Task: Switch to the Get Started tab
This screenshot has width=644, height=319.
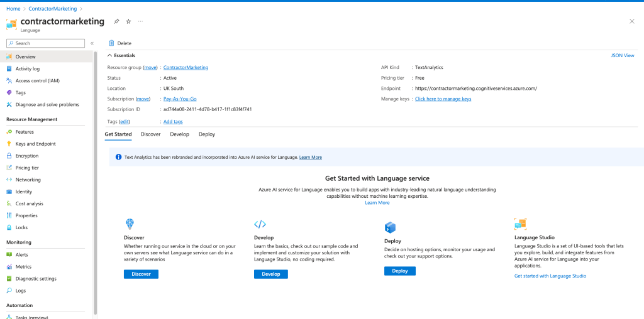Action: pos(118,134)
